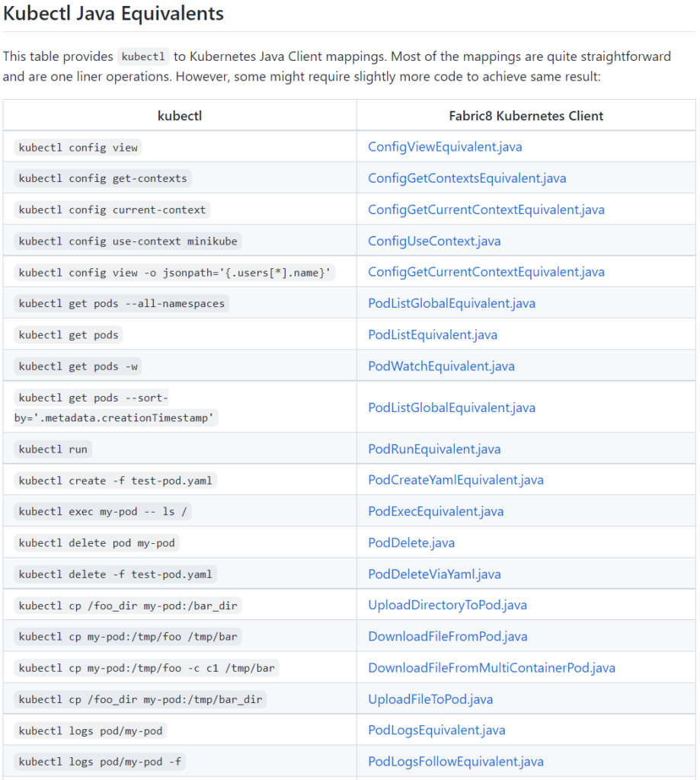
Task: Click DownloadFileFromPod.java link
Action: [448, 636]
